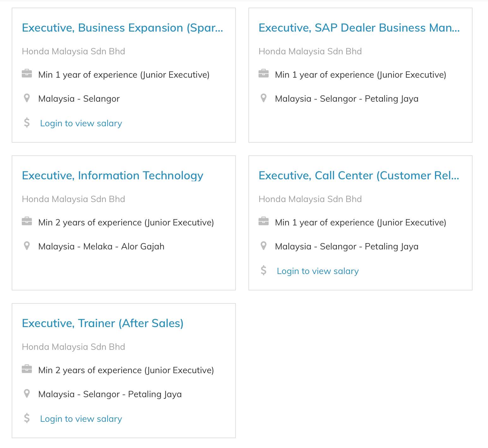
Task: Click Login to view salary in Call Center card
Action: pos(318,271)
